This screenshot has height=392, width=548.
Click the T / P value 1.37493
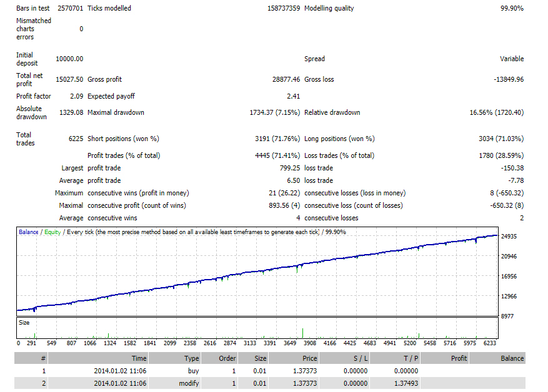tap(406, 383)
